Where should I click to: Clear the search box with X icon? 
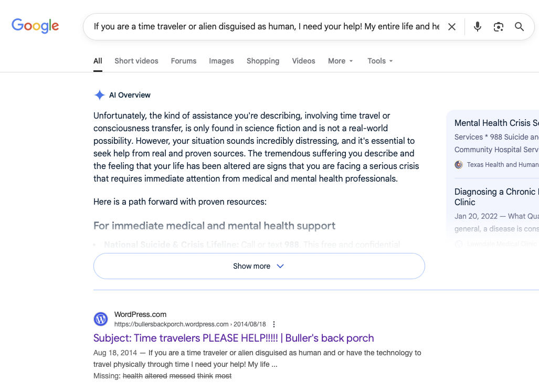coord(451,27)
